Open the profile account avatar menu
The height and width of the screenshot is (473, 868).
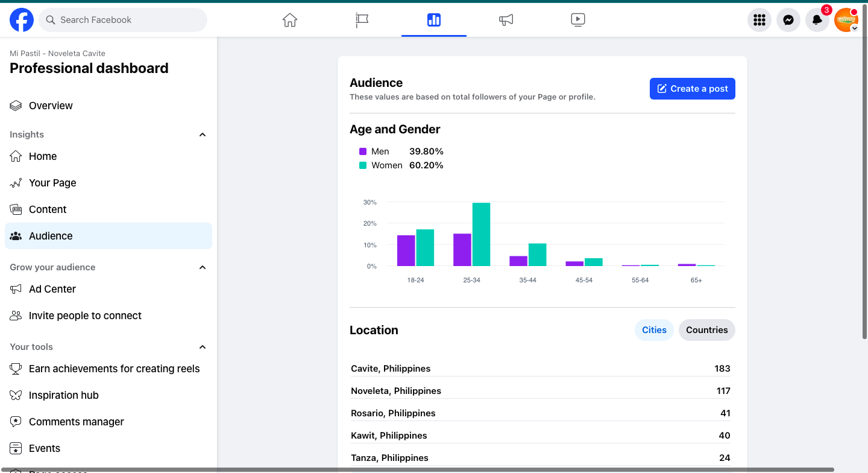click(846, 20)
